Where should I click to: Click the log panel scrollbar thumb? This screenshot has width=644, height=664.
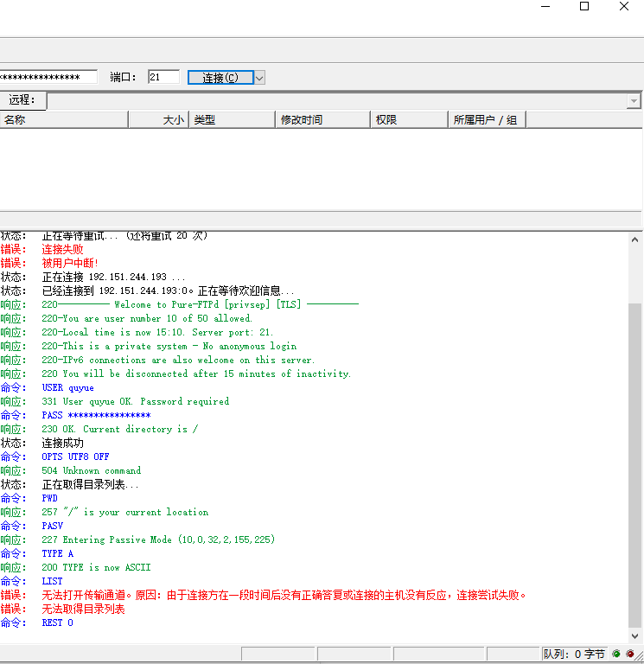(634, 465)
